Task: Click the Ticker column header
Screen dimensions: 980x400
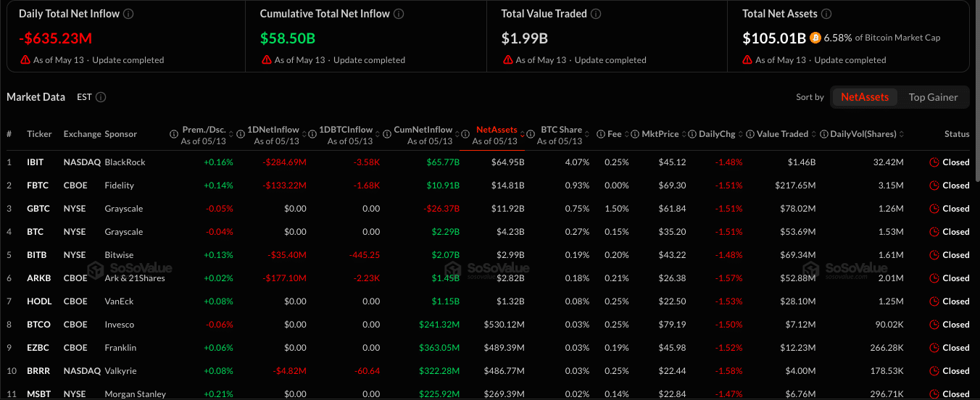Action: 40,134
